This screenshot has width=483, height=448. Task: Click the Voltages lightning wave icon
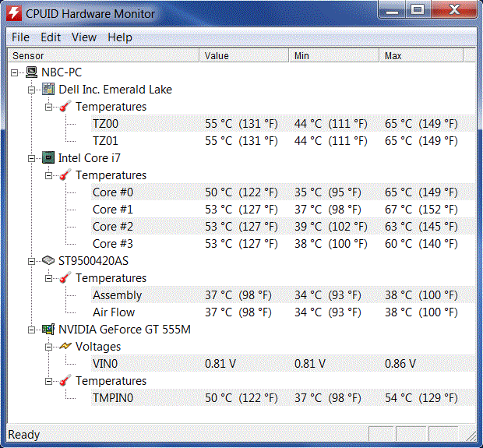click(x=65, y=346)
